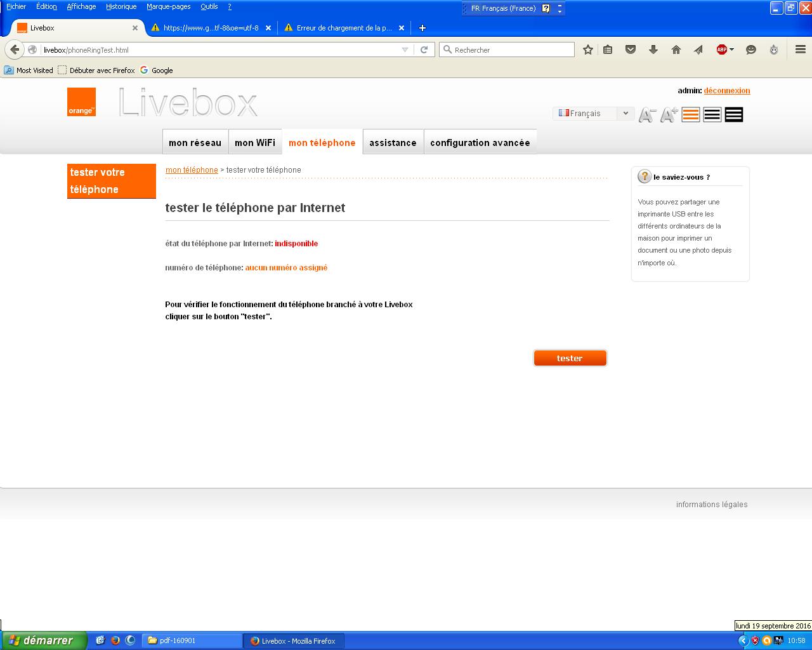Select the black high-contrast theme swatch
Image resolution: width=812 pixels, height=650 pixels.
point(734,115)
